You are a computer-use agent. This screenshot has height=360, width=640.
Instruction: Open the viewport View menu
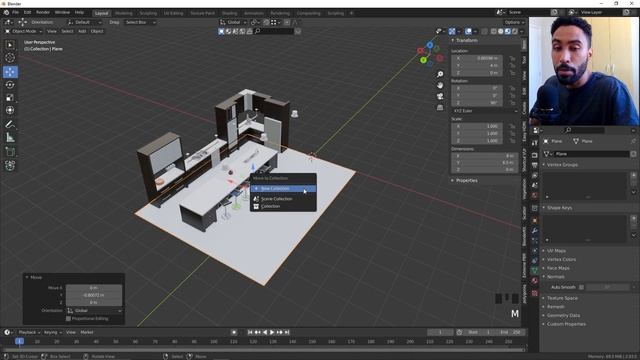coord(52,31)
